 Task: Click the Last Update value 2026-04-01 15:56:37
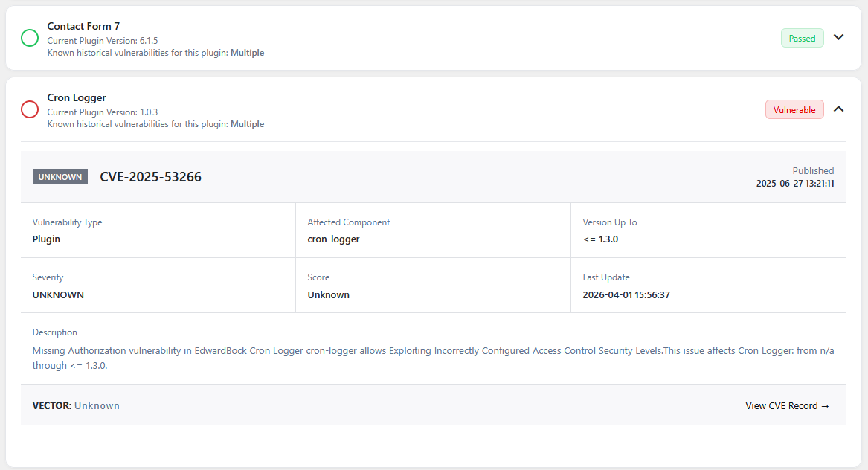626,295
